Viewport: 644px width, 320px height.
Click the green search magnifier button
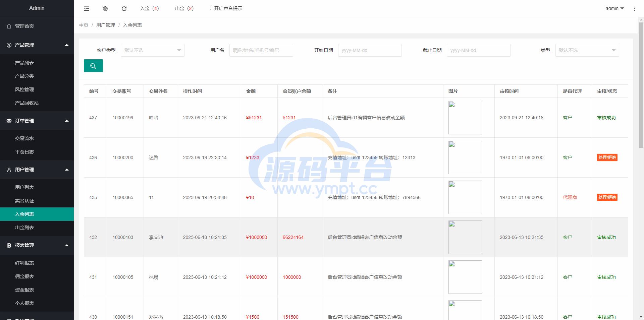click(93, 66)
